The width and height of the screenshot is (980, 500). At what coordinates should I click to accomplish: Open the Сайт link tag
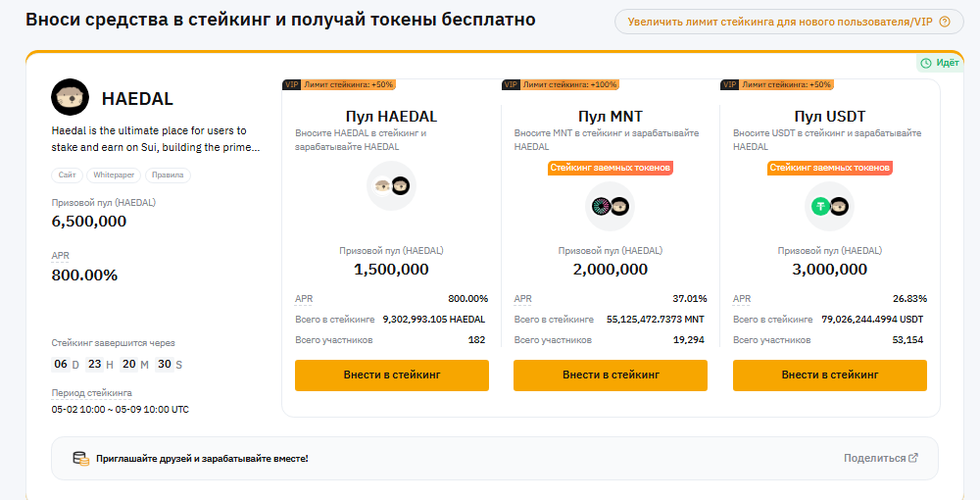(x=69, y=175)
